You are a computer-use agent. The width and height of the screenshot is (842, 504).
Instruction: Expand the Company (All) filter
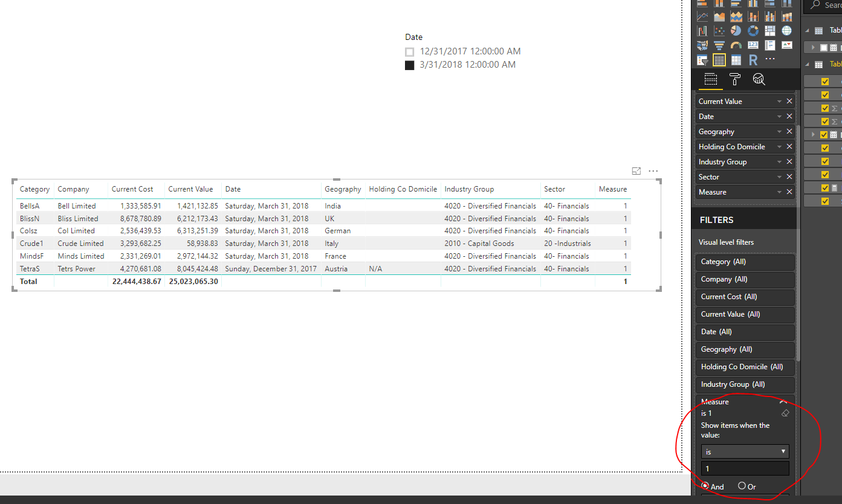coord(745,279)
